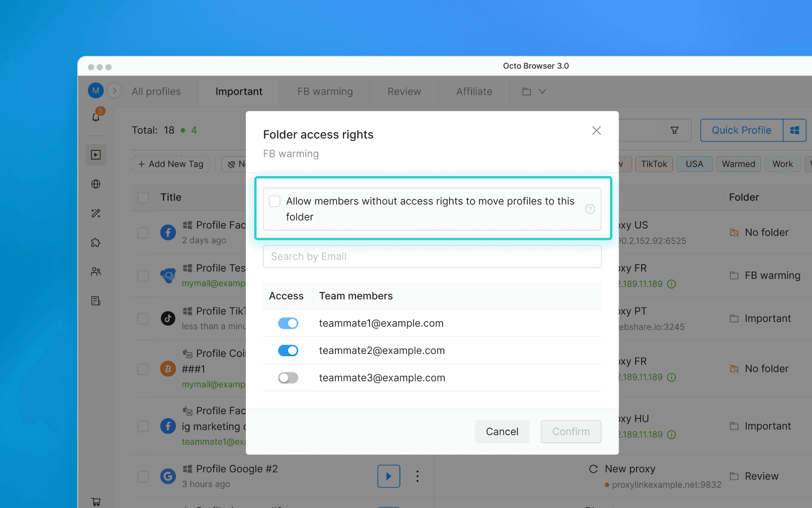The image size is (812, 508).
Task: Select all profiles with the Title header checkbox
Action: click(143, 198)
